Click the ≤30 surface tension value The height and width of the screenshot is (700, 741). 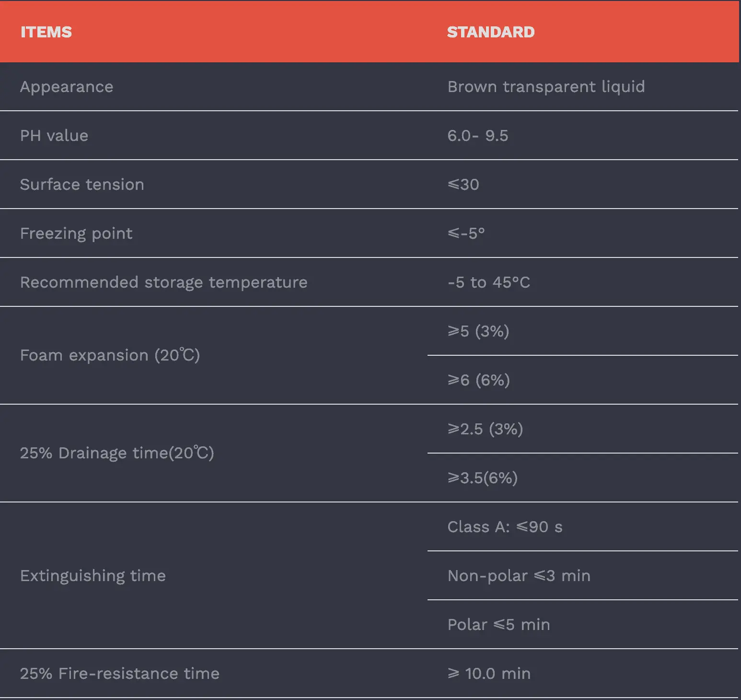pyautogui.click(x=463, y=185)
